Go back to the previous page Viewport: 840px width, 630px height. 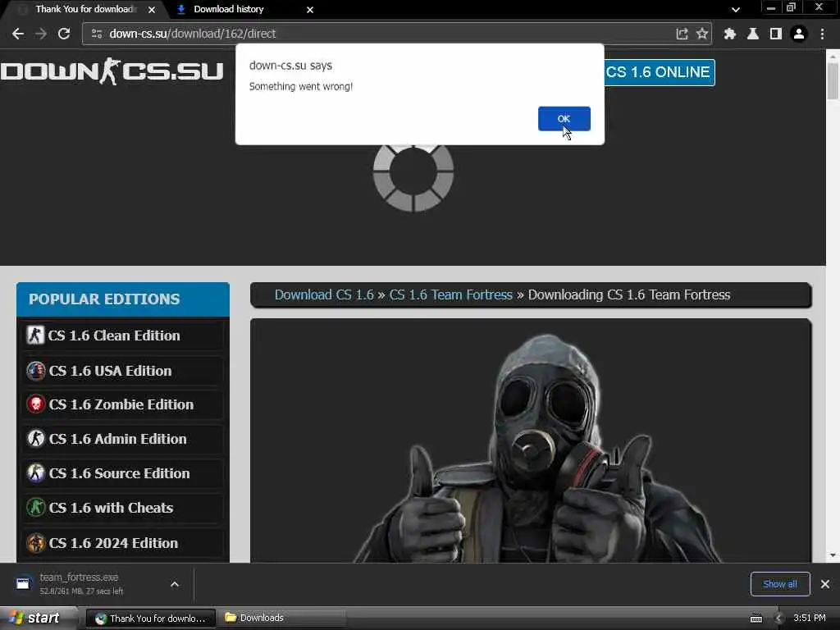pyautogui.click(x=18, y=34)
